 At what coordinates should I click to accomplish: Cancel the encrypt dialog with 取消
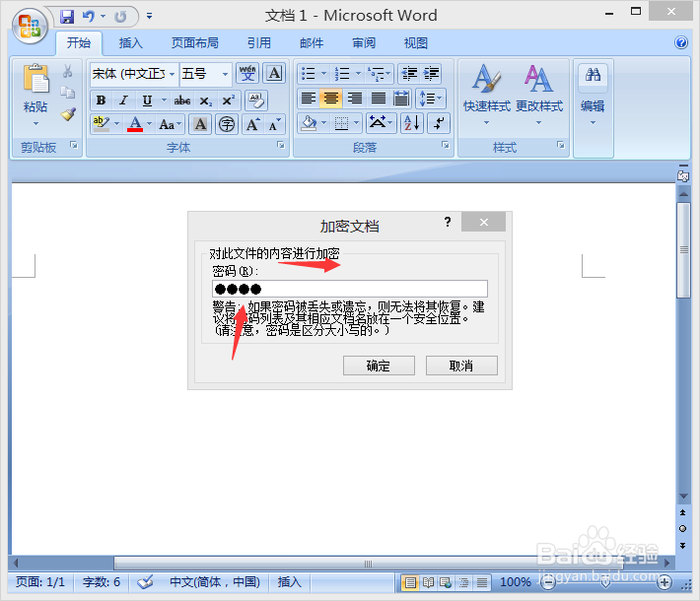click(461, 366)
